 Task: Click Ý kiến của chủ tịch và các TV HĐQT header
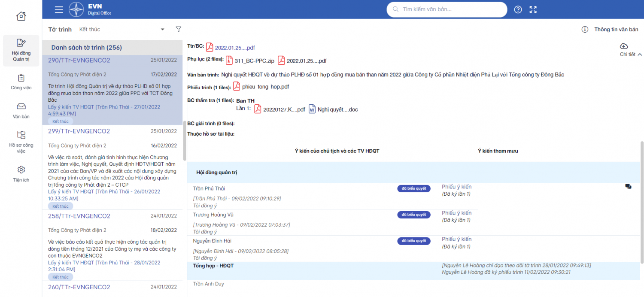click(x=337, y=151)
